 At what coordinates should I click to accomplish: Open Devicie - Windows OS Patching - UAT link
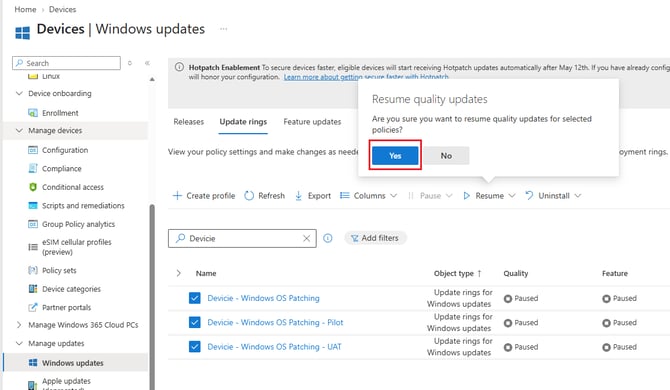pyautogui.click(x=274, y=347)
